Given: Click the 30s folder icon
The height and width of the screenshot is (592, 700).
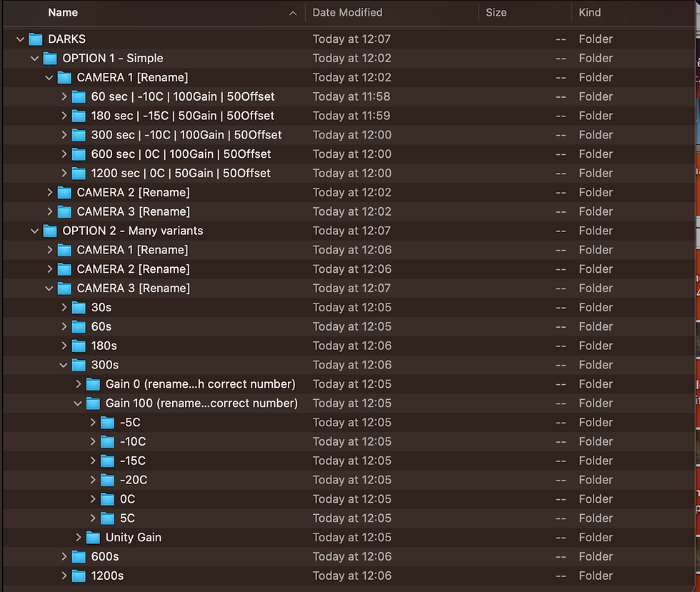Looking at the screenshot, I should [x=79, y=307].
